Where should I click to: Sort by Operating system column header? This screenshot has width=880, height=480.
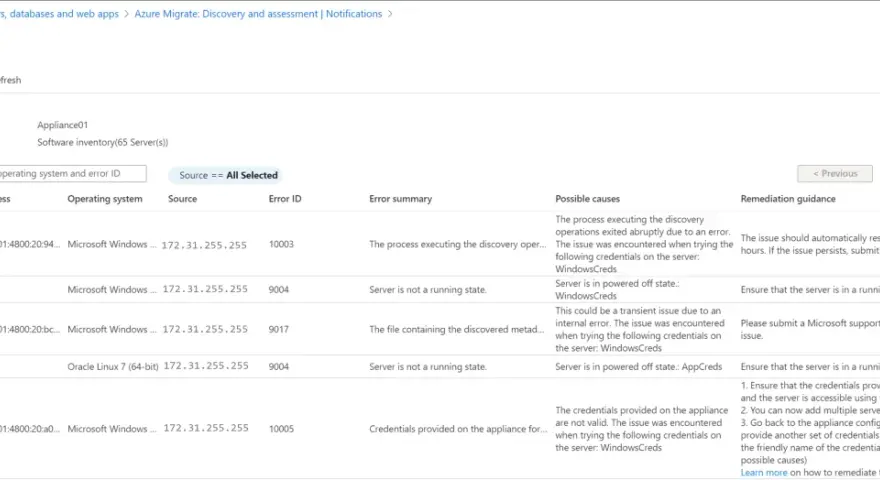pyautogui.click(x=105, y=199)
